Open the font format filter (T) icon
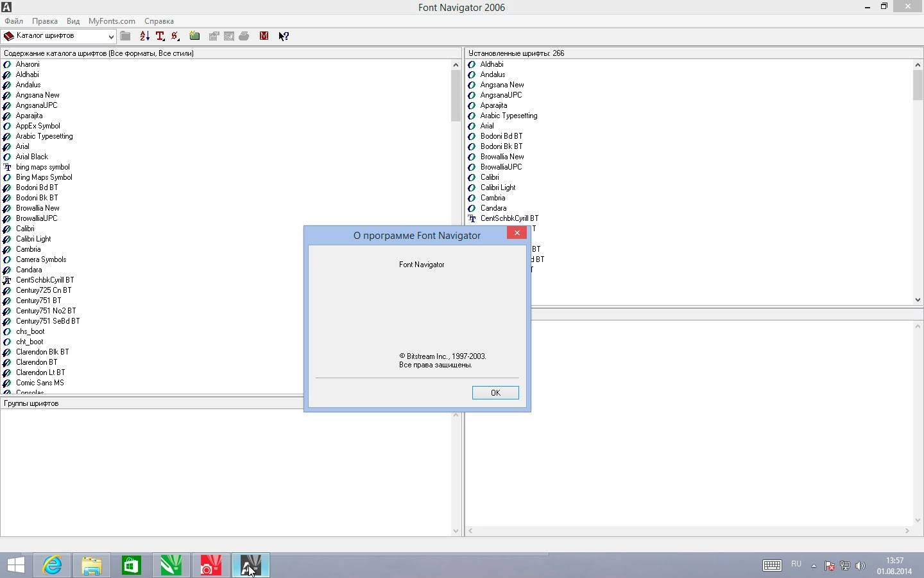 click(160, 36)
